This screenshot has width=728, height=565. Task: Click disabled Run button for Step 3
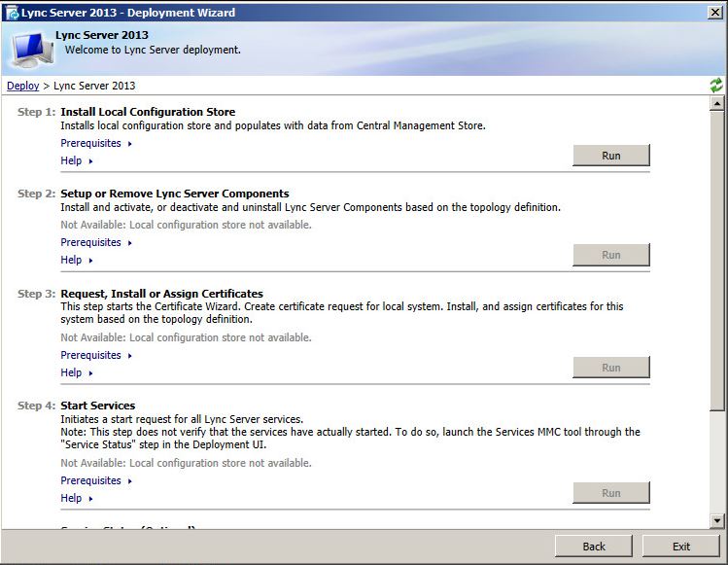pyautogui.click(x=611, y=368)
